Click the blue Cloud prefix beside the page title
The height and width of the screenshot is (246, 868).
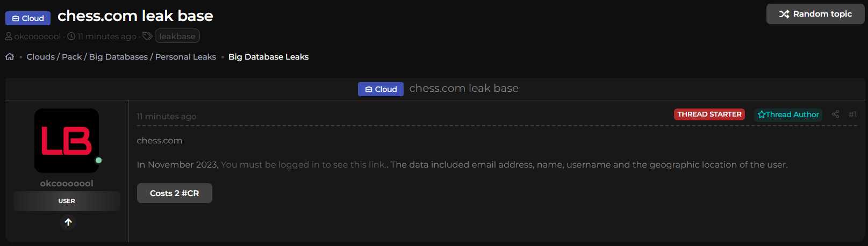coord(28,18)
